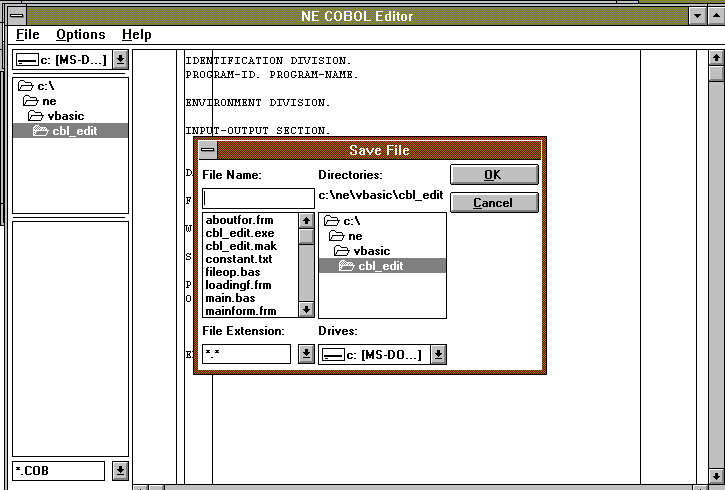Select the vbasic folder in dialog Directories list
Screen dimensions: 725x490
(371, 251)
